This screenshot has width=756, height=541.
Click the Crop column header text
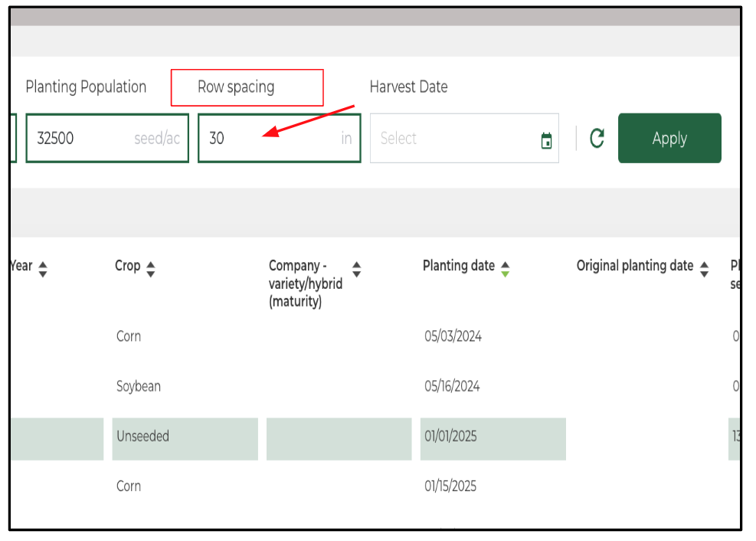(127, 266)
